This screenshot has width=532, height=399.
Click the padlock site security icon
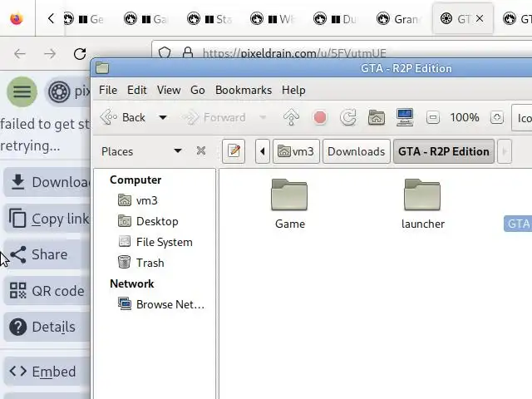[x=188, y=53]
